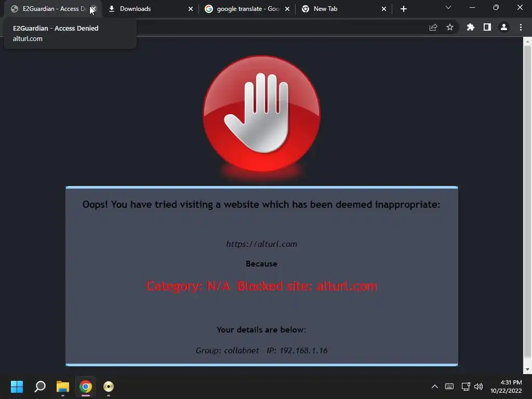Click the red Category N/A blocked site text
Viewport: 532px width, 399px height.
(x=262, y=286)
